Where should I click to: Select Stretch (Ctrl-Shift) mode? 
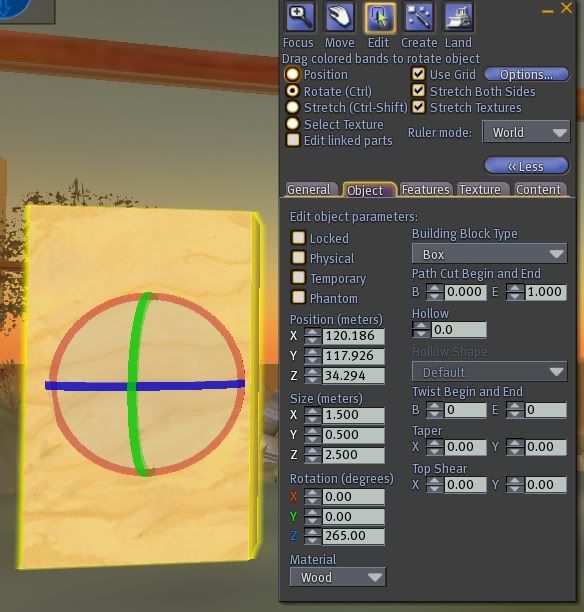coord(293,107)
